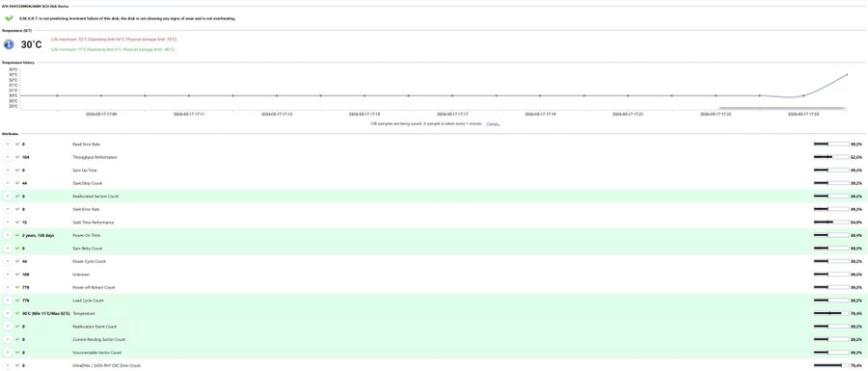Expand the Reallocated Sectors Count row
Screen dimensions: 868x371
(7, 197)
